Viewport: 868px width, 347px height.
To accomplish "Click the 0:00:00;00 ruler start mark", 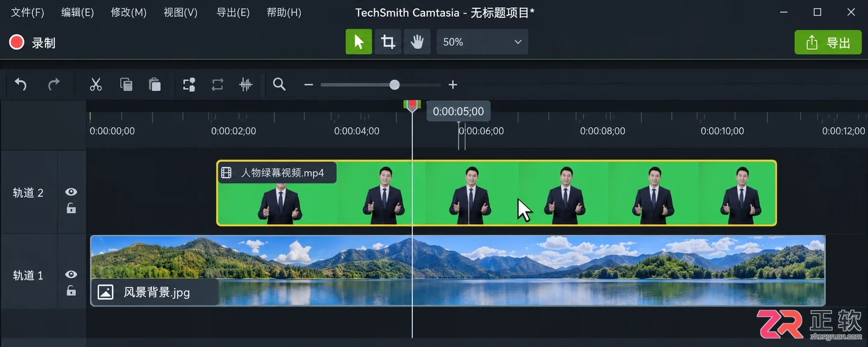I will 112,131.
